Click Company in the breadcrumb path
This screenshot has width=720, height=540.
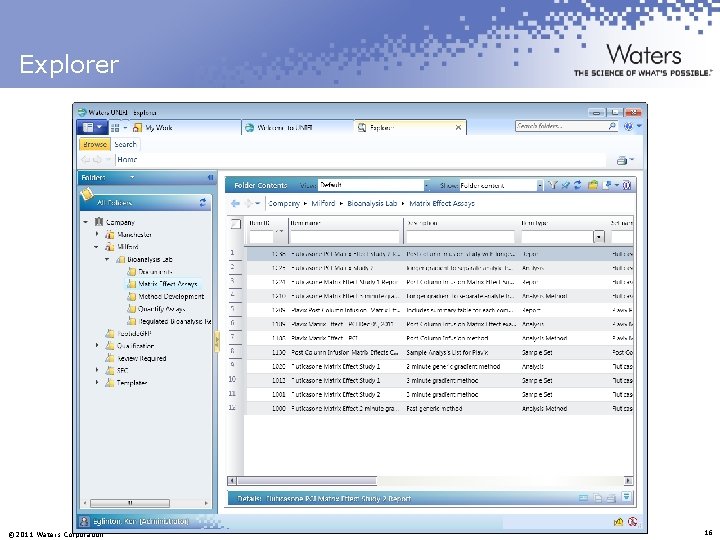(x=284, y=203)
